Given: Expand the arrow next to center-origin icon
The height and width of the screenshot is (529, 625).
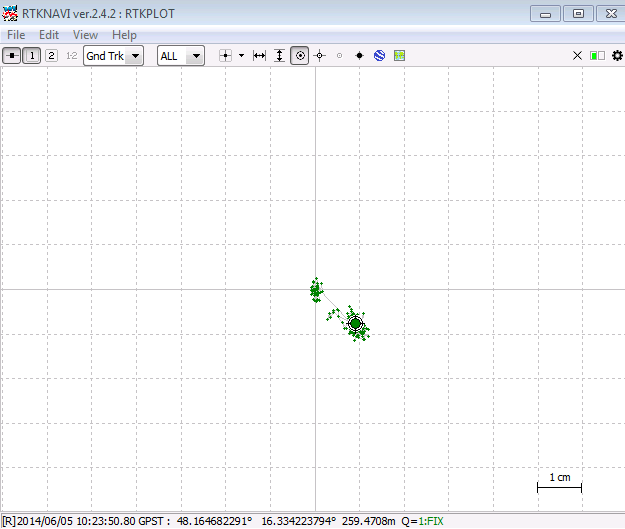Looking at the screenshot, I should point(241,56).
